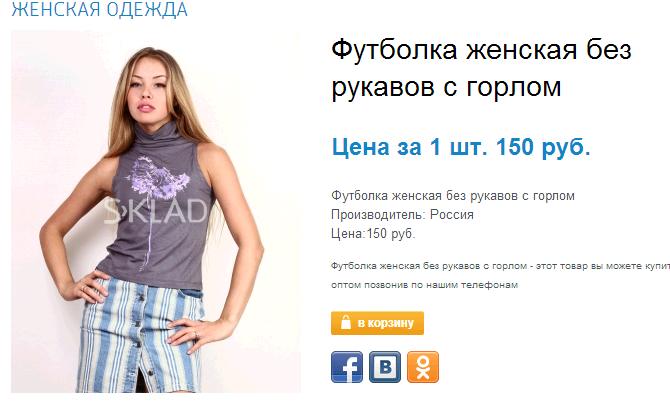
Task: Click the purple dandelion print on shirt
Action: coord(157,179)
